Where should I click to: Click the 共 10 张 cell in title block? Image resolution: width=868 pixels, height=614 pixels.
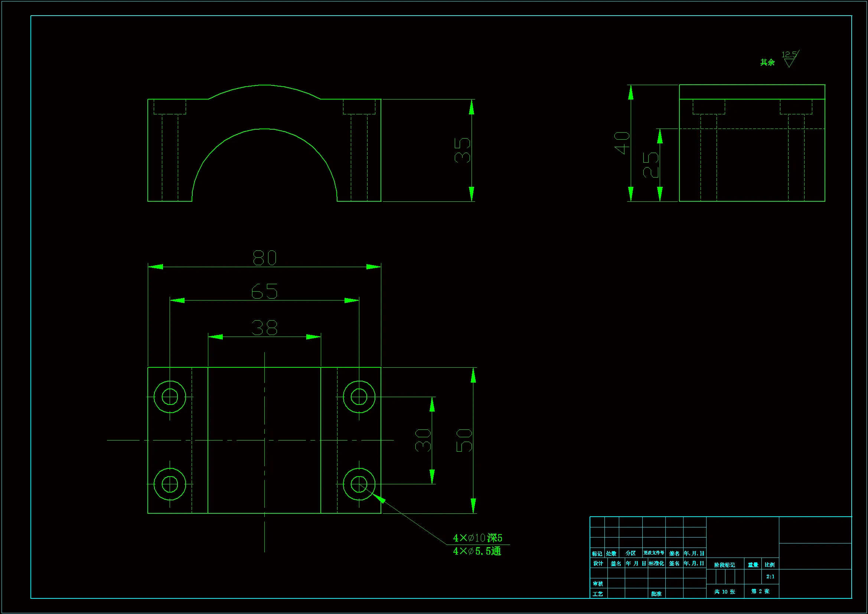[x=724, y=592]
